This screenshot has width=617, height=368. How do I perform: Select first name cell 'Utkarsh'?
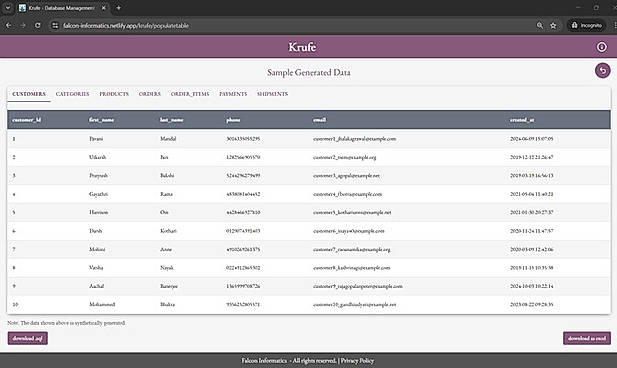point(97,157)
